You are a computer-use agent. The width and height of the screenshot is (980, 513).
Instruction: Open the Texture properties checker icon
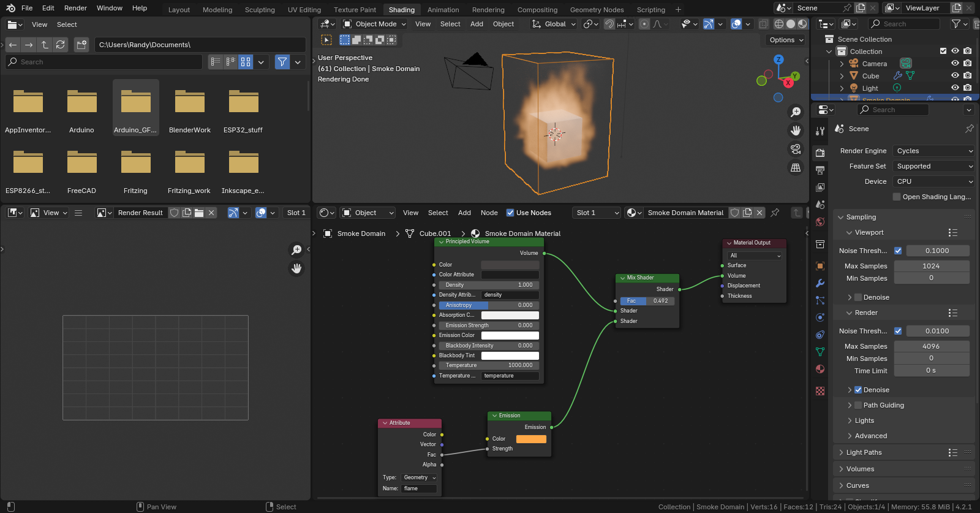[820, 391]
